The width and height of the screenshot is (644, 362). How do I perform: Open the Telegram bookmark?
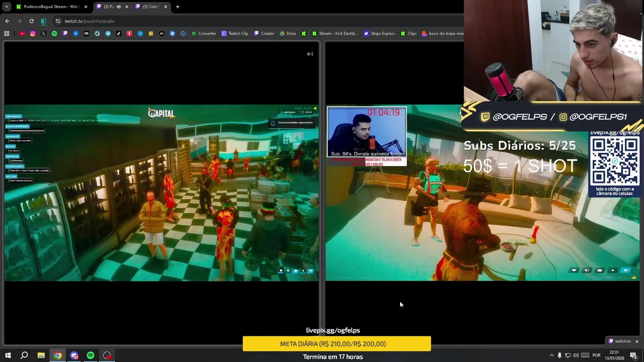coord(108,34)
